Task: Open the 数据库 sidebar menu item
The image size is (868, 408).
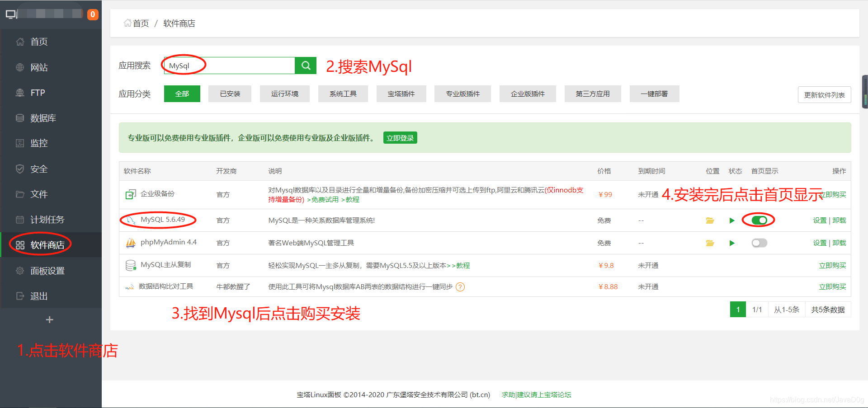Action: pos(51,118)
